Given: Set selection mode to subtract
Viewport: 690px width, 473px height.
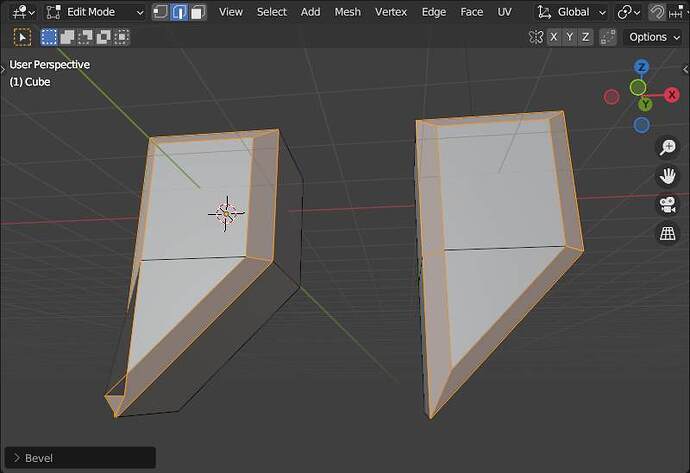Looking at the screenshot, I should [85, 37].
